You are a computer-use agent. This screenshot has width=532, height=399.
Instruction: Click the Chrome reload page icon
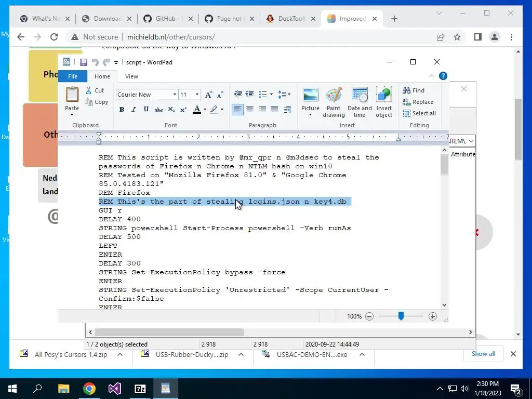[x=54, y=37]
